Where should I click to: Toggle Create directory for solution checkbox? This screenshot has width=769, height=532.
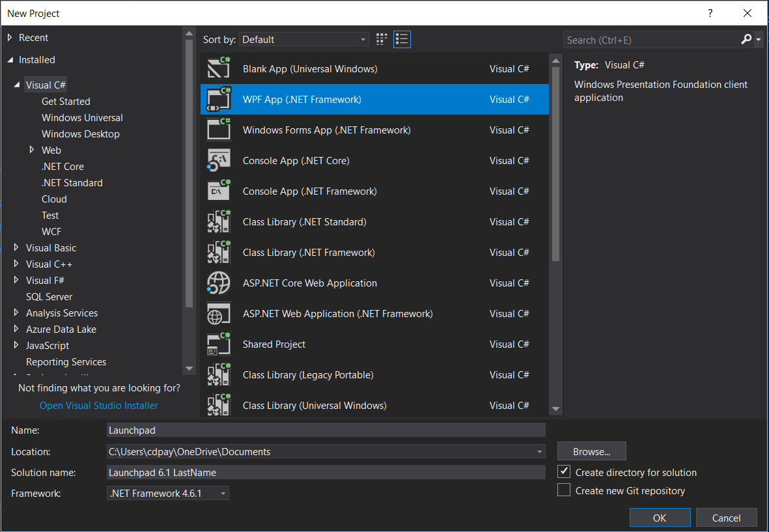coord(564,471)
